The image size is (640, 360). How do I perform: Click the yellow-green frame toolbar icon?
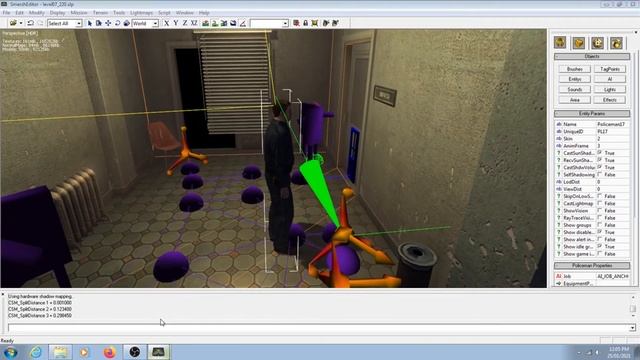coord(315,23)
